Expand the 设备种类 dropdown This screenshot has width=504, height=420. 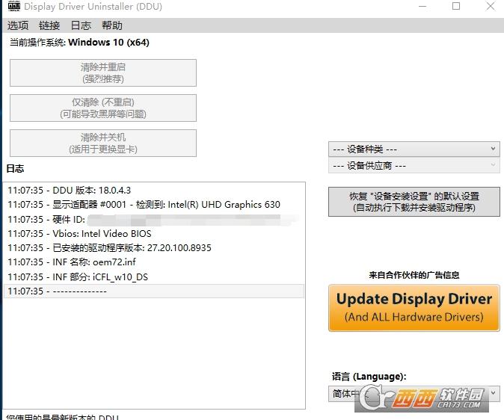414,149
